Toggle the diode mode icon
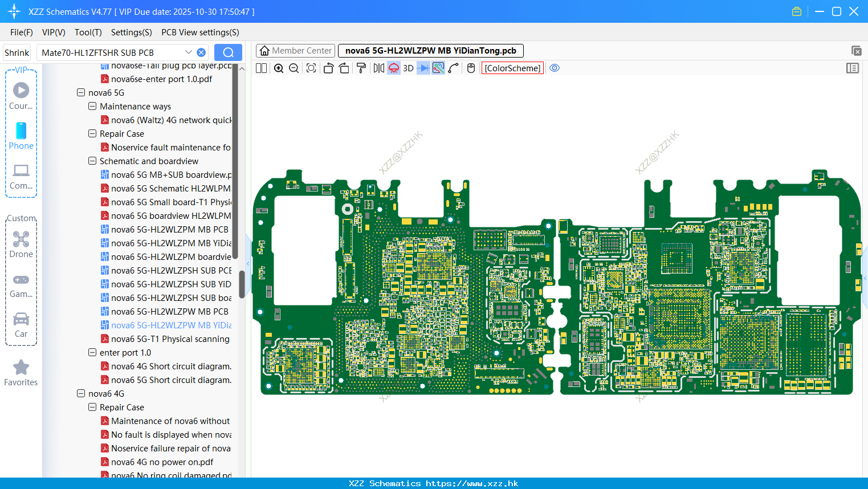The width and height of the screenshot is (868, 489). pyautogui.click(x=423, y=68)
